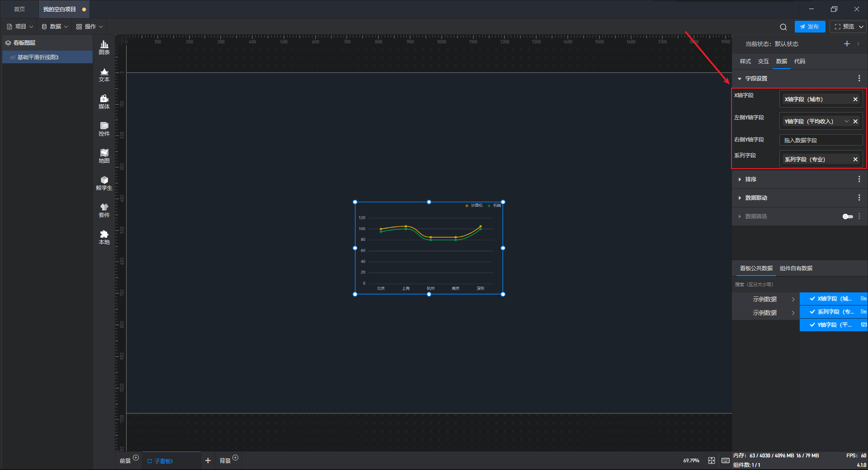
Task: Open the 操作 dropdown menu
Action: (90, 27)
